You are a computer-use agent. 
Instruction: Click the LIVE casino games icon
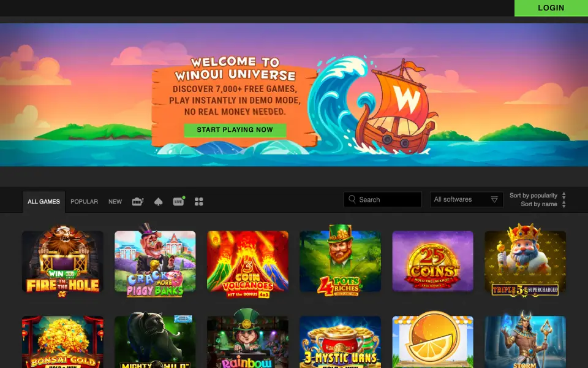click(x=178, y=202)
